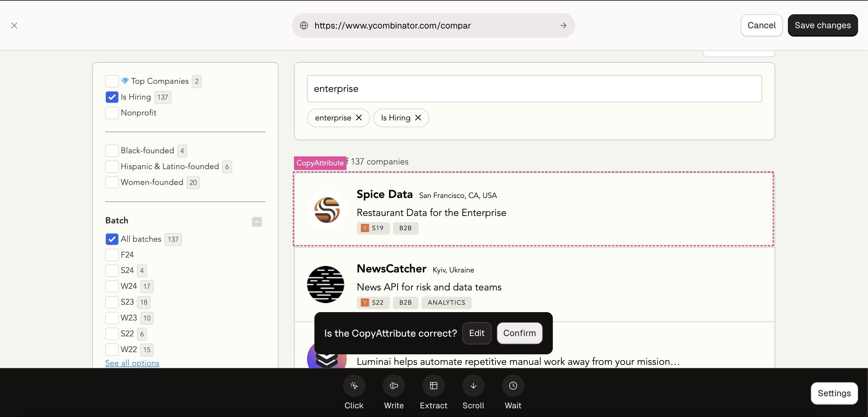Screen dimensions: 868x417
Task: Click the NewsCatcher company logo
Action: click(325, 284)
